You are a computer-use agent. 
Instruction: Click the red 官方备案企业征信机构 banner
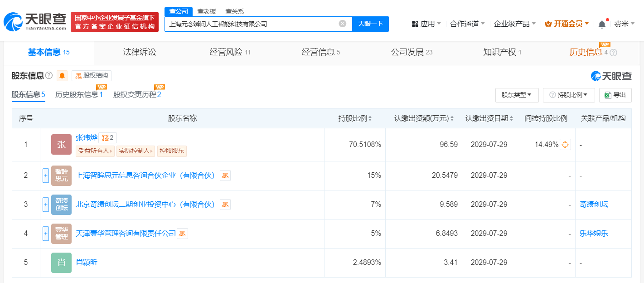[x=115, y=22]
